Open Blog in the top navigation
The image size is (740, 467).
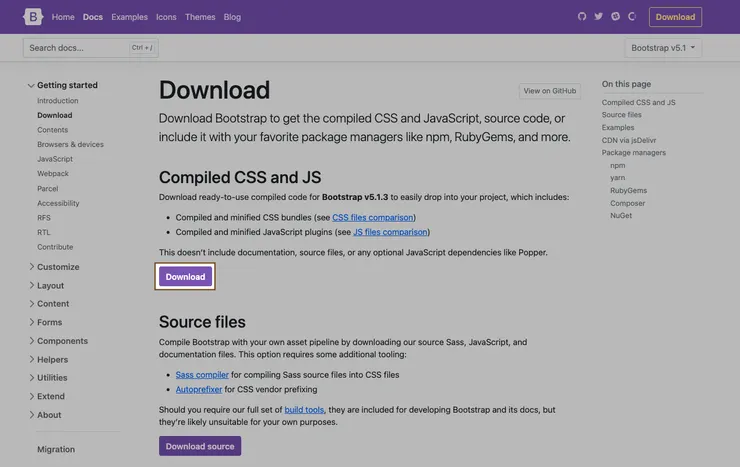(232, 17)
